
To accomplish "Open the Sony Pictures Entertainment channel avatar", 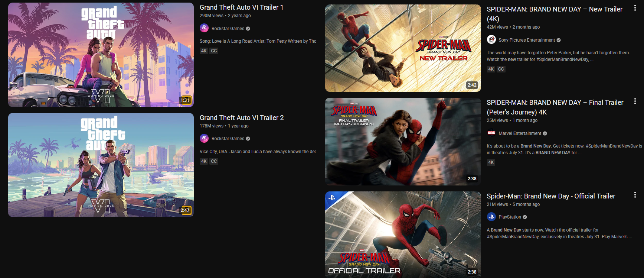I will [491, 40].
